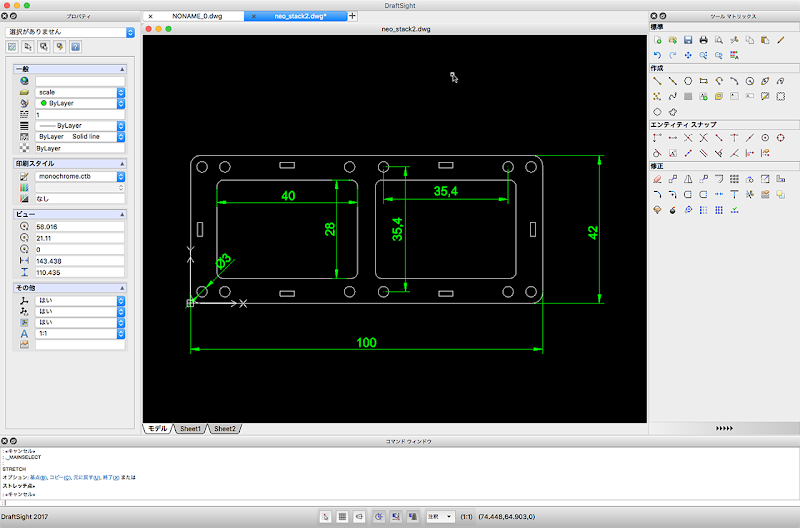Switch to the NONAME_0.dwg document tab
800x528 pixels.
click(197, 16)
